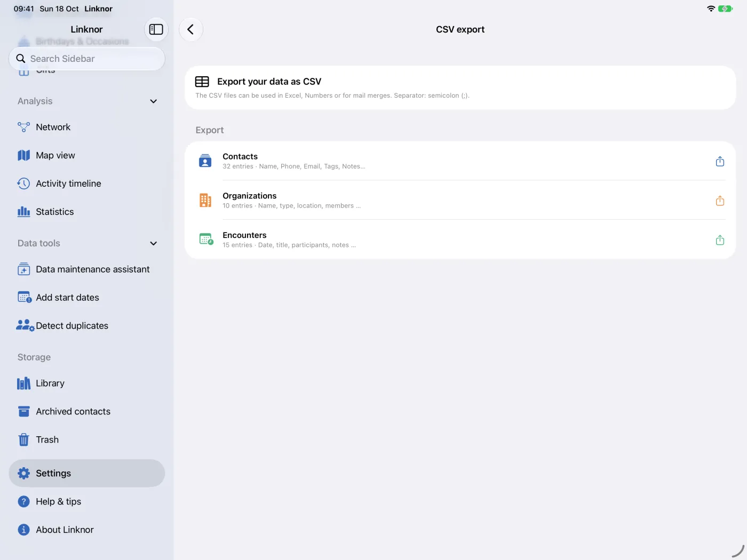
Task: Share the Encounters CSV export
Action: [x=720, y=240]
